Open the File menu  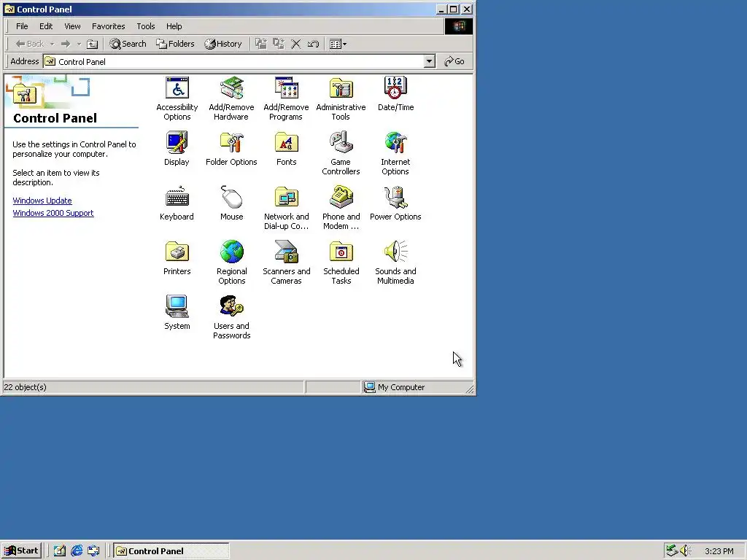[22, 26]
